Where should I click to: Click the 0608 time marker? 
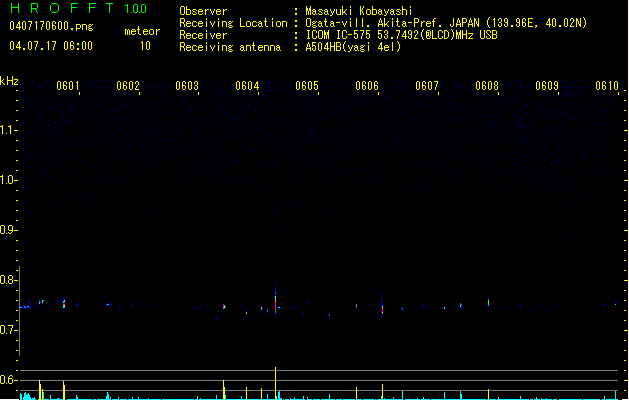point(487,85)
